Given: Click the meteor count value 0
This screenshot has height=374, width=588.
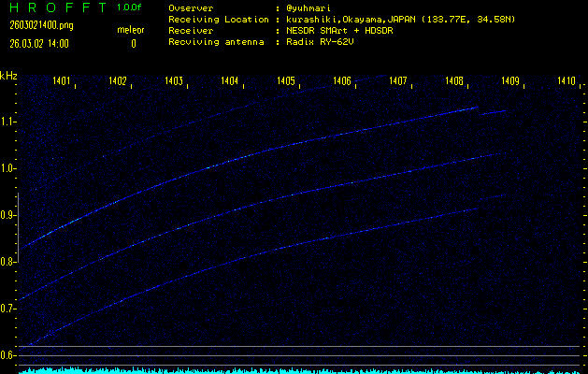Looking at the screenshot, I should 133,43.
